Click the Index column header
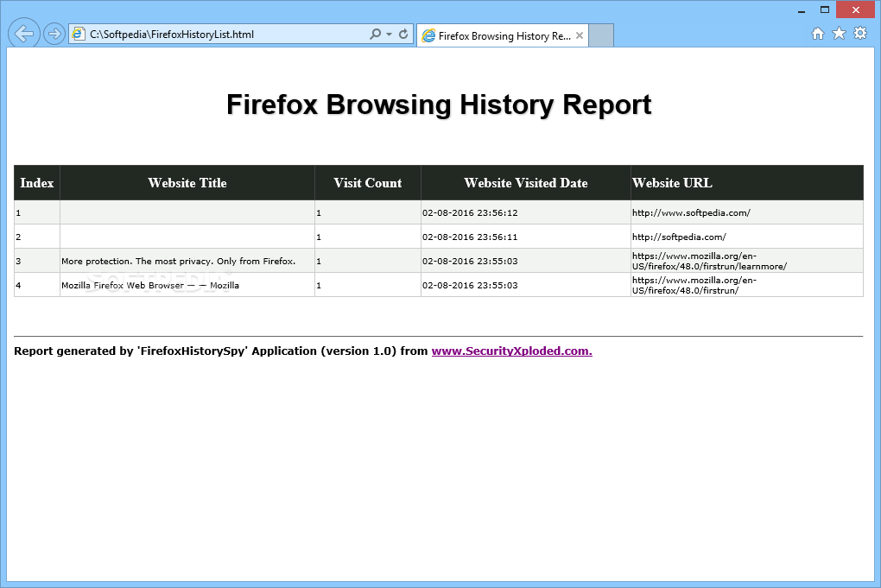Image resolution: width=881 pixels, height=588 pixels. 37,183
